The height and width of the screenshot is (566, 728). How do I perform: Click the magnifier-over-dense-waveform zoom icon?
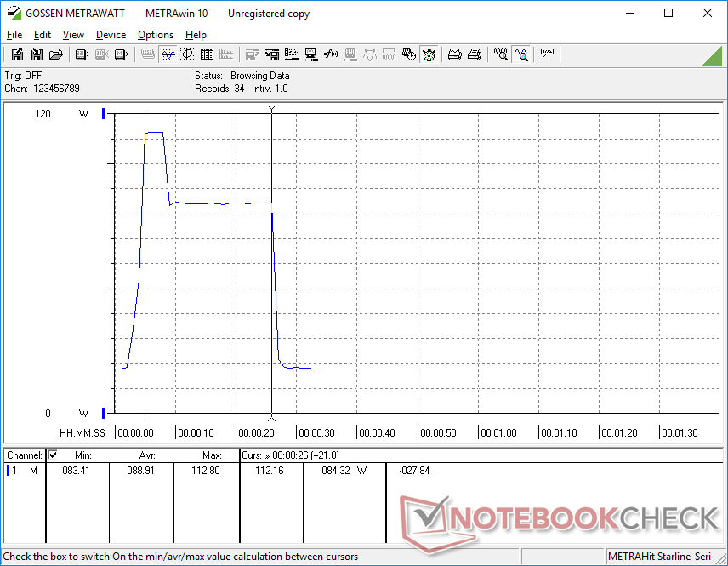click(x=500, y=54)
